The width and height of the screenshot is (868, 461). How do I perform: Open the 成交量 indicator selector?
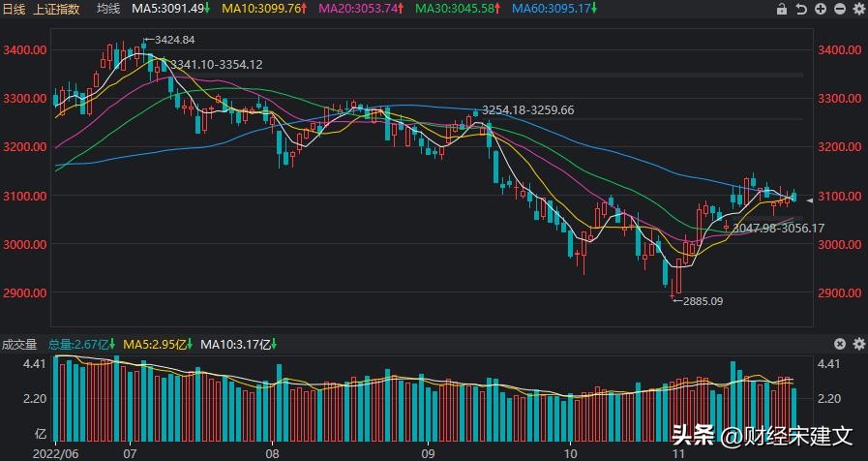pos(19,343)
